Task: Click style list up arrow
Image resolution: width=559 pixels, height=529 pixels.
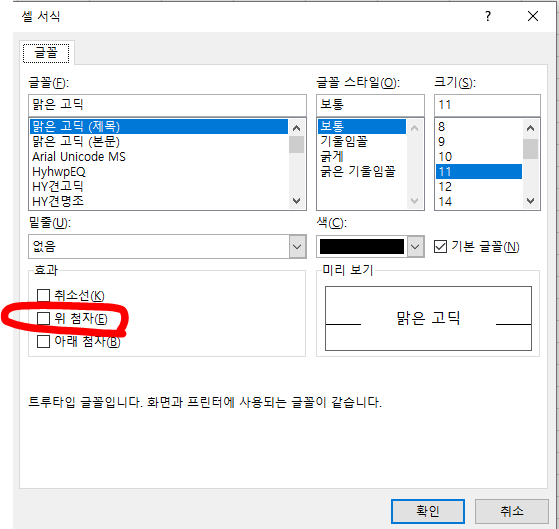Action: pyautogui.click(x=414, y=128)
